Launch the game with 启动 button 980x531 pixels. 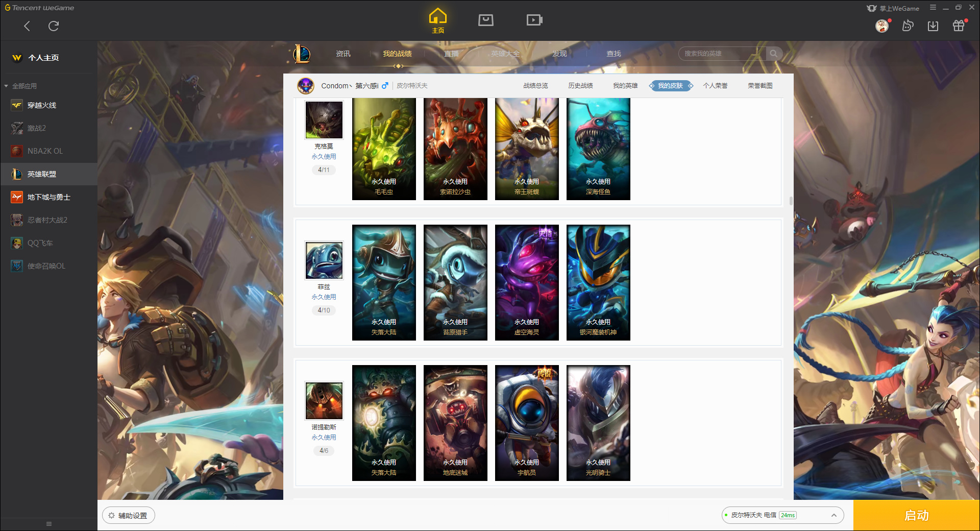tap(916, 515)
